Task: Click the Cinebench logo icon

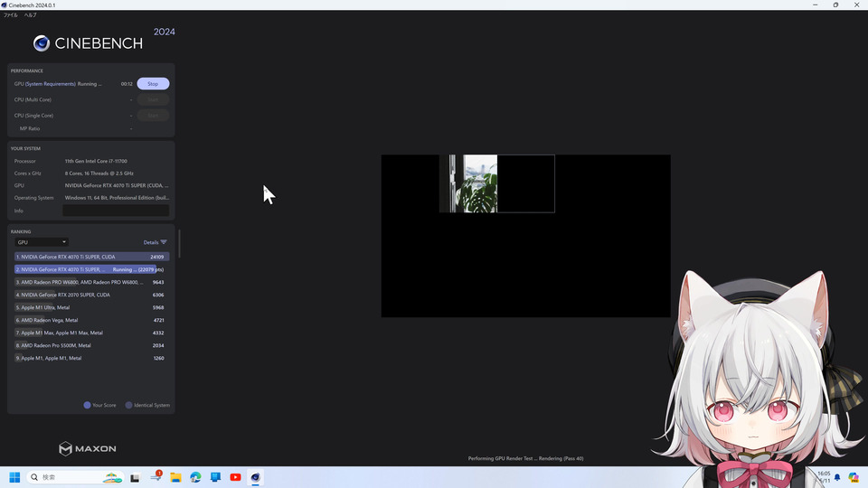Action: tap(42, 43)
